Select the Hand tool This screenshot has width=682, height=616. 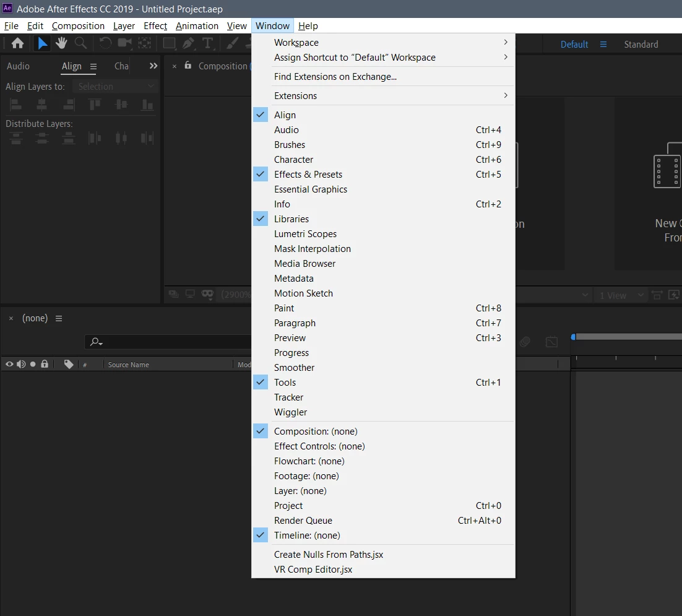pyautogui.click(x=61, y=43)
